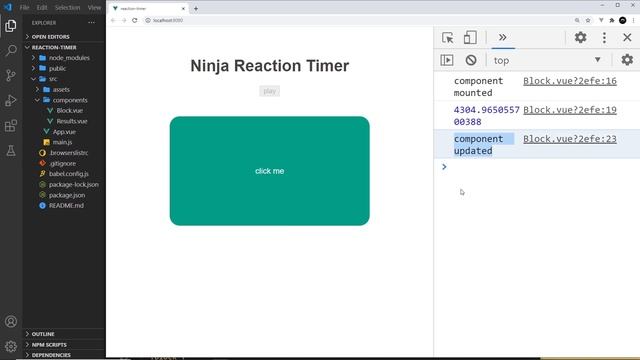Toggle the device toolbar in DevTools
640x360 pixels.
click(x=470, y=38)
